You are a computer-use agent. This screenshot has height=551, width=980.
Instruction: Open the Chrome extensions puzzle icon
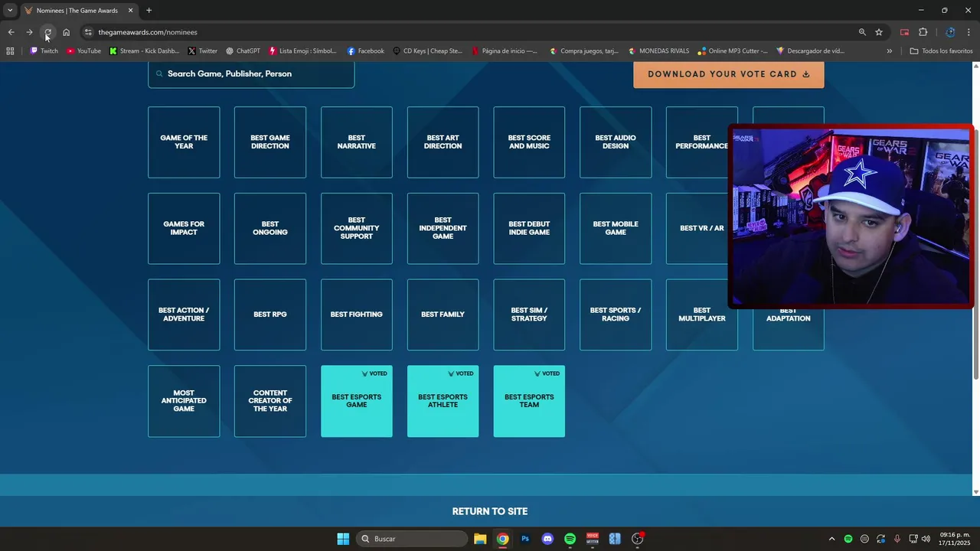tap(923, 32)
